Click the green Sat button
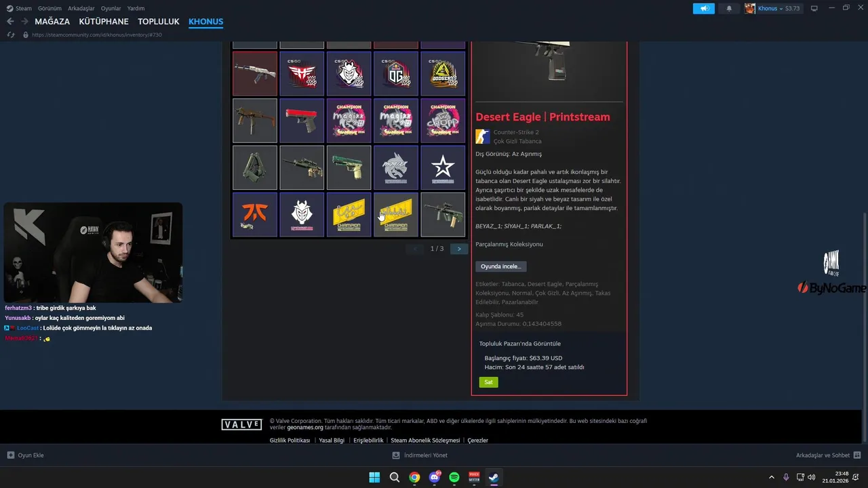The image size is (868, 488). tap(488, 382)
